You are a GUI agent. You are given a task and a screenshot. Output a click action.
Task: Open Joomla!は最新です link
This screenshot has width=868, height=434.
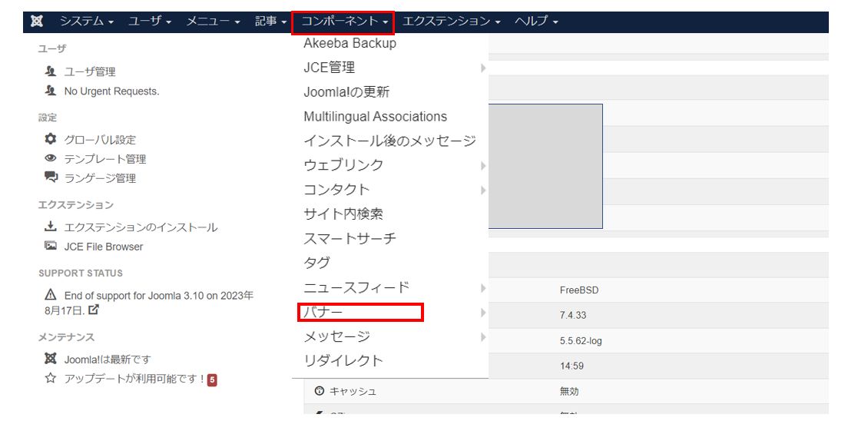coord(108,359)
